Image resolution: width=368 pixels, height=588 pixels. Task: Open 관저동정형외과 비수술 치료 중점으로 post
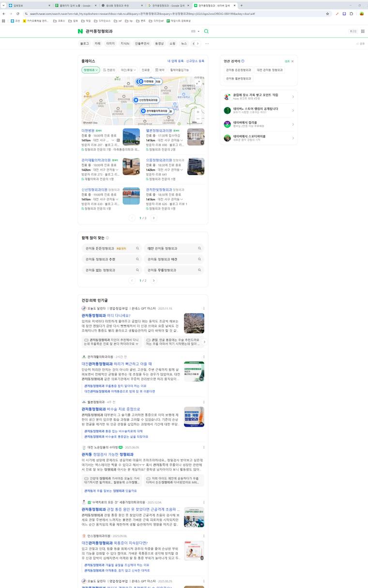point(111,409)
